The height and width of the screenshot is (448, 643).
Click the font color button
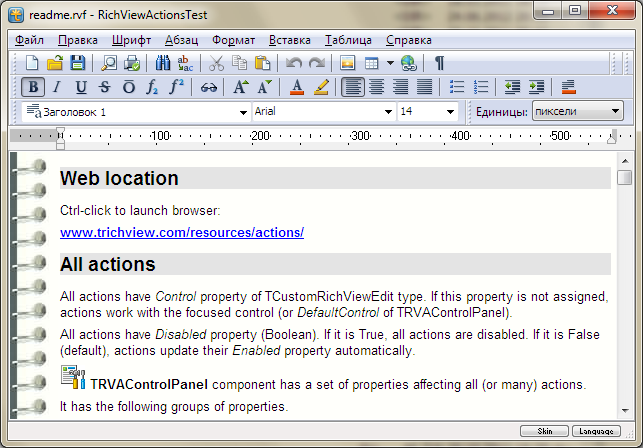coord(297,87)
